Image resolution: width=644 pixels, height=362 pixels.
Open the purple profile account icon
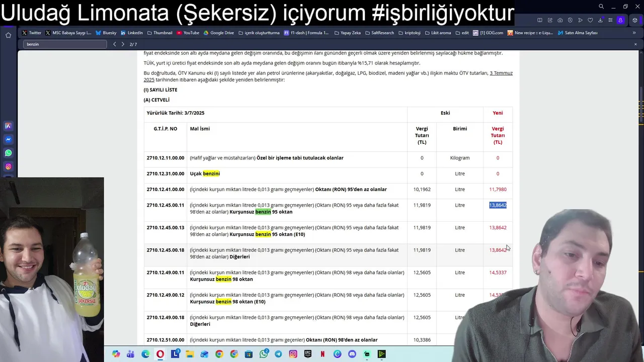pyautogui.click(x=620, y=20)
